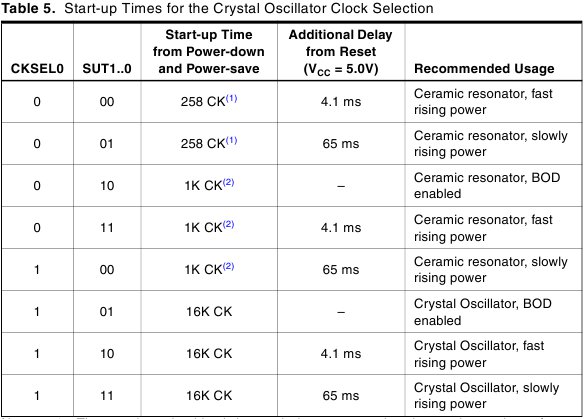Click Crystal Oscillator, slowly rising power text
Viewport: 585px width, 419px height.
pos(486,395)
